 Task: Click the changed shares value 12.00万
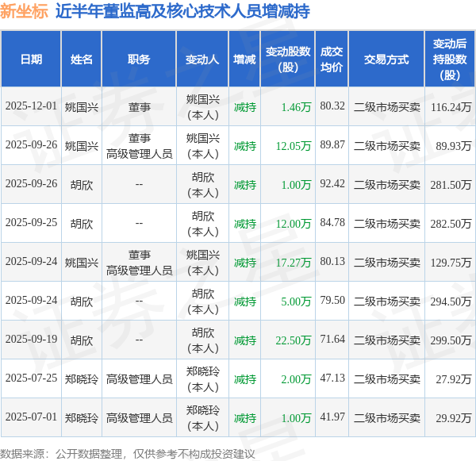pyautogui.click(x=294, y=224)
